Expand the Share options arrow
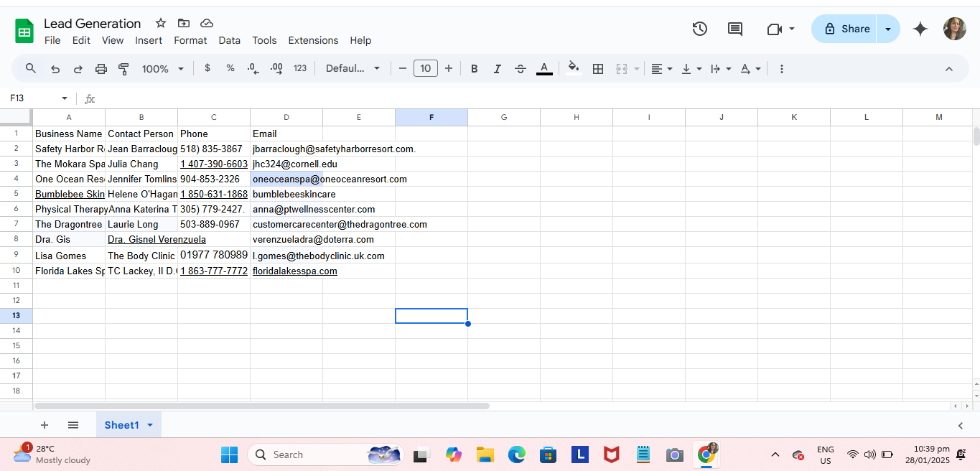The height and width of the screenshot is (471, 980). (x=888, y=29)
